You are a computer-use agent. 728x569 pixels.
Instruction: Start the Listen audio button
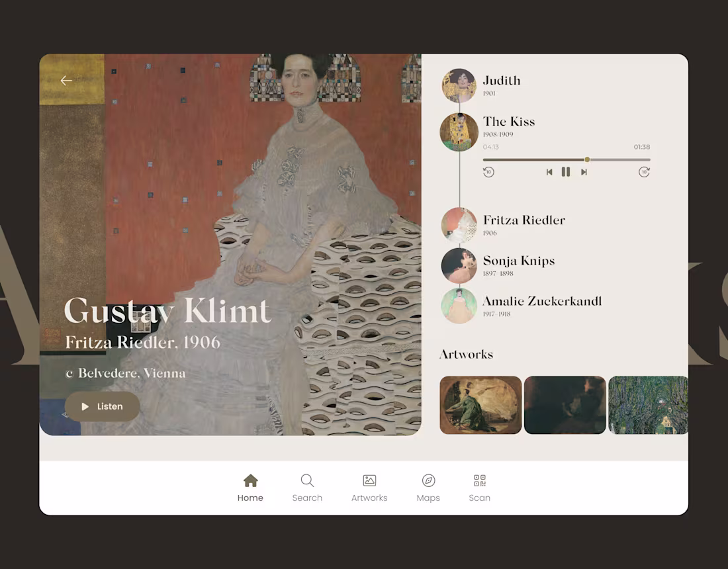click(x=102, y=406)
